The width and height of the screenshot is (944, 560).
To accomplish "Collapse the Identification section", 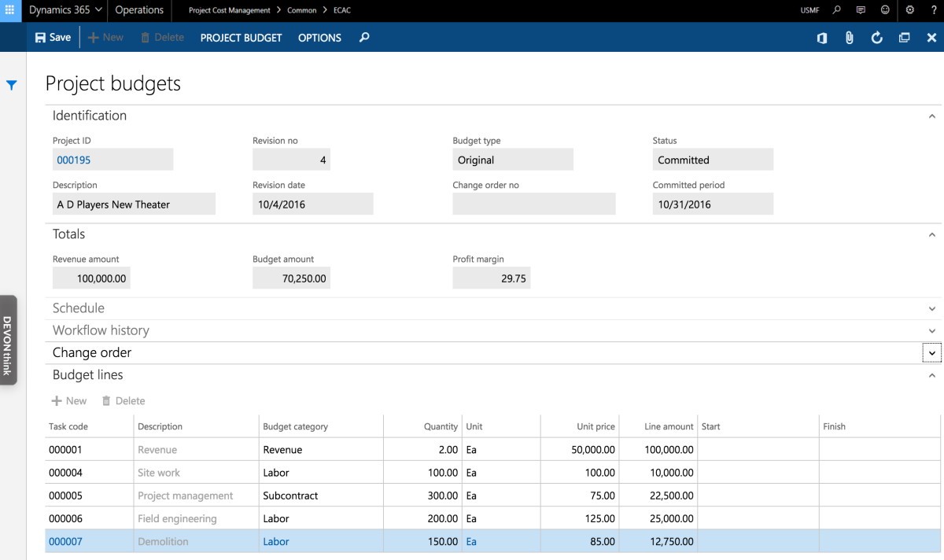I will [932, 116].
